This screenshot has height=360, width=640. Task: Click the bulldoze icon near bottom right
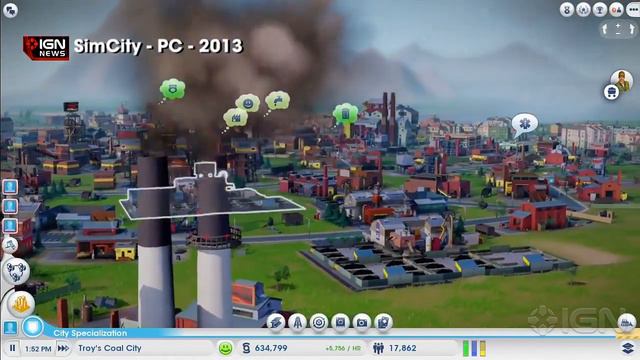pos(627,322)
